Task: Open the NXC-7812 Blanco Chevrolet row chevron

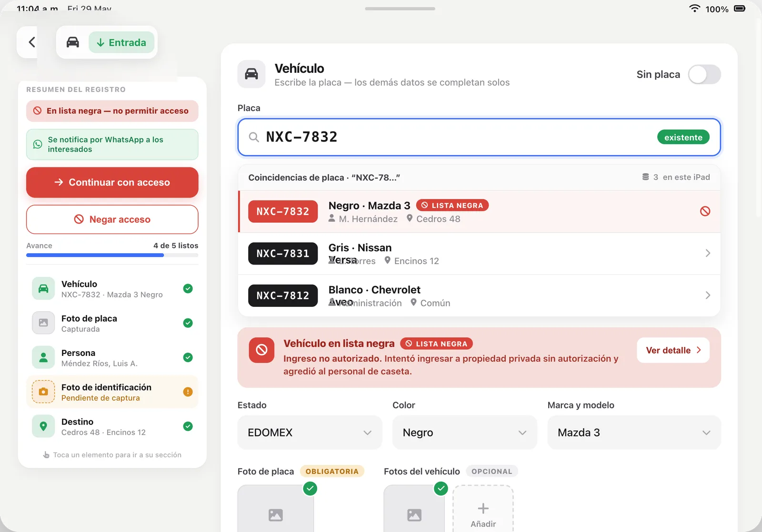Action: (x=708, y=296)
